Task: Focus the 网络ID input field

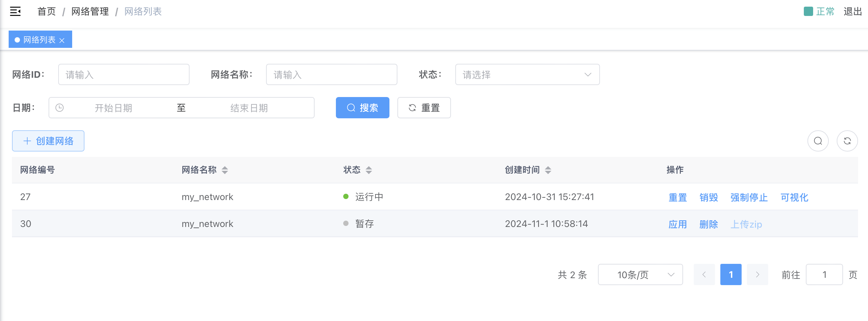Action: point(124,74)
